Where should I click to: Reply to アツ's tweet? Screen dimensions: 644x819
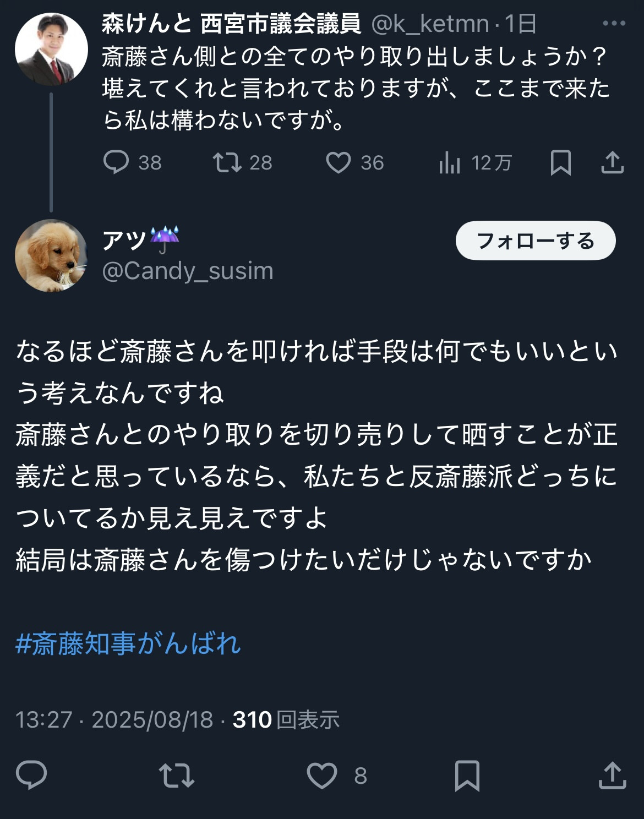click(x=31, y=776)
